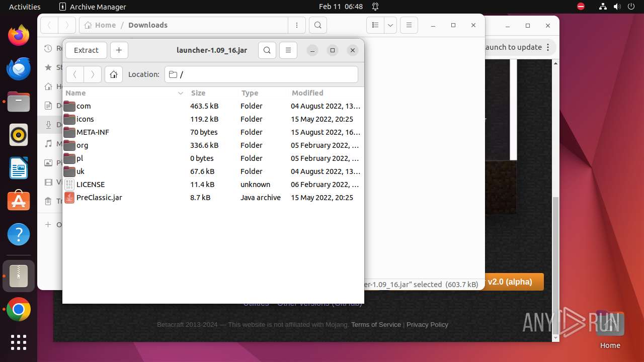Open Archive Manager app menu in top bar
The width and height of the screenshot is (644, 362).
[93, 7]
